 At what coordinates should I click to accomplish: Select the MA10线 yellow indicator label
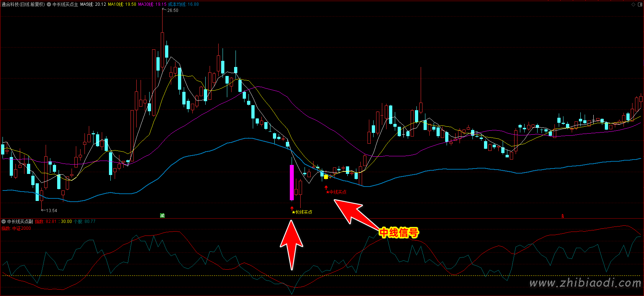pos(122,5)
